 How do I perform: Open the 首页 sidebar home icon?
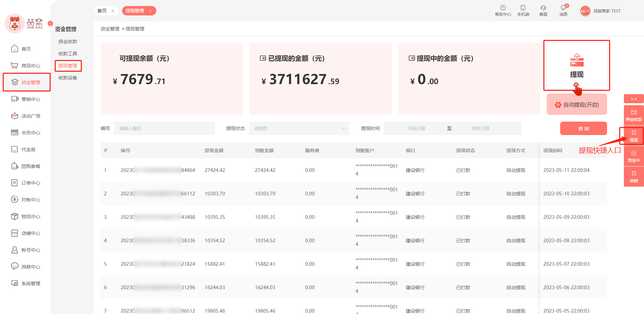click(x=14, y=49)
